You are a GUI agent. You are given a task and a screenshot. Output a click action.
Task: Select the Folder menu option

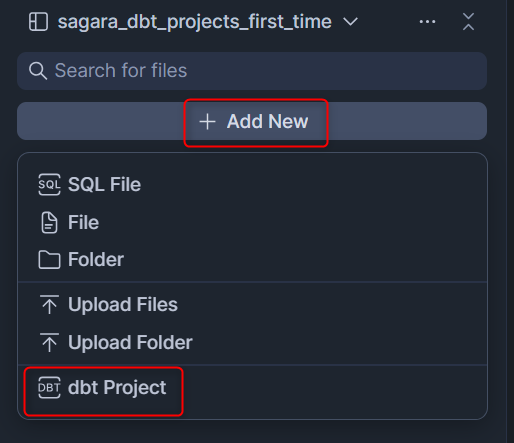point(252,259)
